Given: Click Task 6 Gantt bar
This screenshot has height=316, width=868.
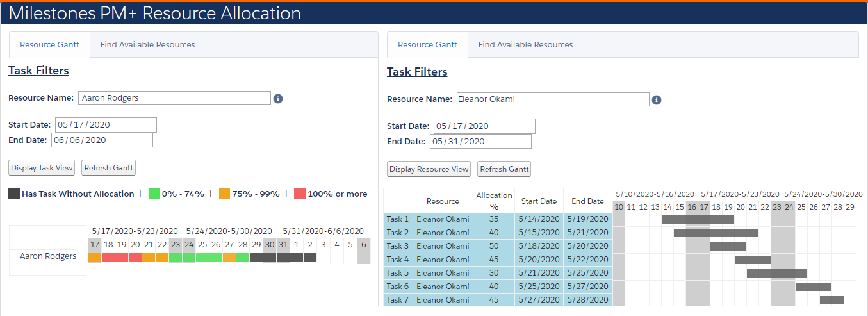Looking at the screenshot, I should coord(814,287).
